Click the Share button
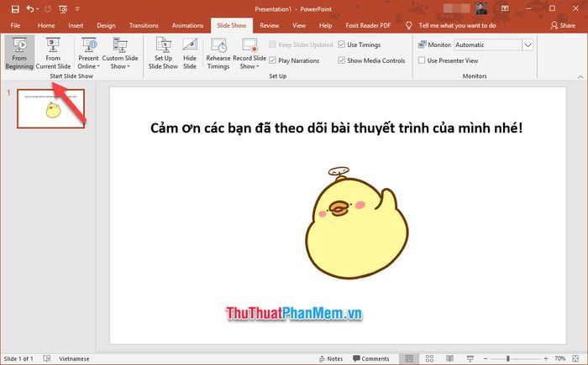The height and width of the screenshot is (365, 588). (x=562, y=25)
